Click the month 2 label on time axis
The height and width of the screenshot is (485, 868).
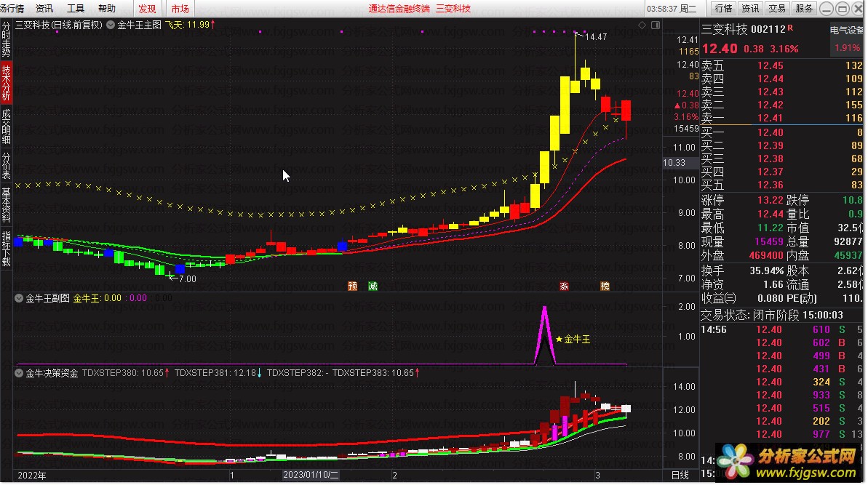tap(394, 475)
